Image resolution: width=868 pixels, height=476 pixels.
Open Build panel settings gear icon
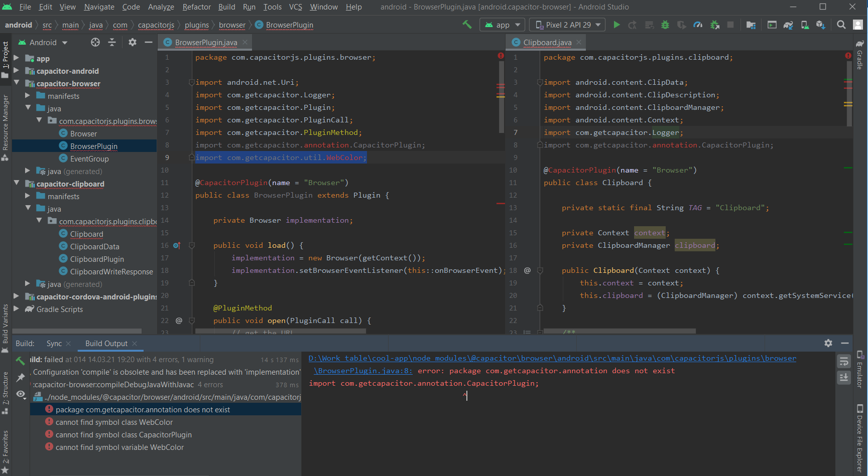(x=828, y=343)
